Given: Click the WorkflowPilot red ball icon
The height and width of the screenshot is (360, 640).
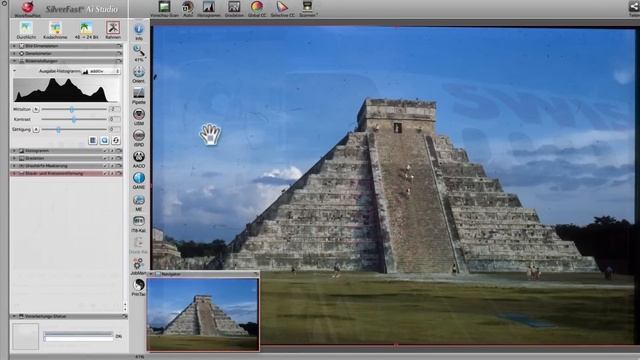Looking at the screenshot, I should pos(28,7).
